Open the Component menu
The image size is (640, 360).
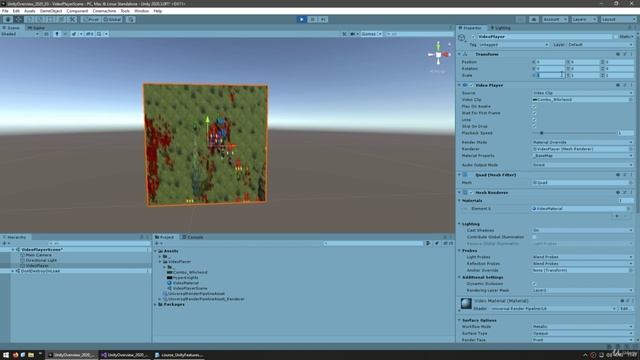click(77, 11)
